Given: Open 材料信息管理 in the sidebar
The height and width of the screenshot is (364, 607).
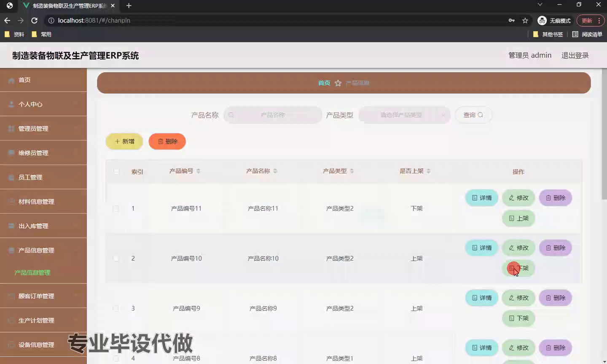Looking at the screenshot, I should (43, 201).
